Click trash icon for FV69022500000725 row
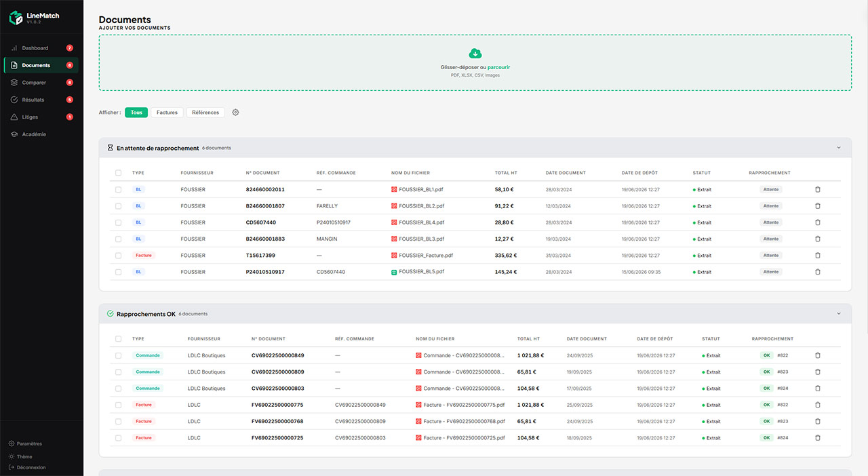This screenshot has width=868, height=476. pos(817,438)
